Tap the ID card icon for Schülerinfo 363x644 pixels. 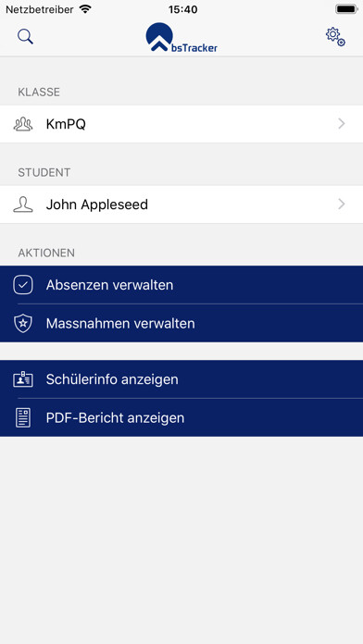[23, 379]
